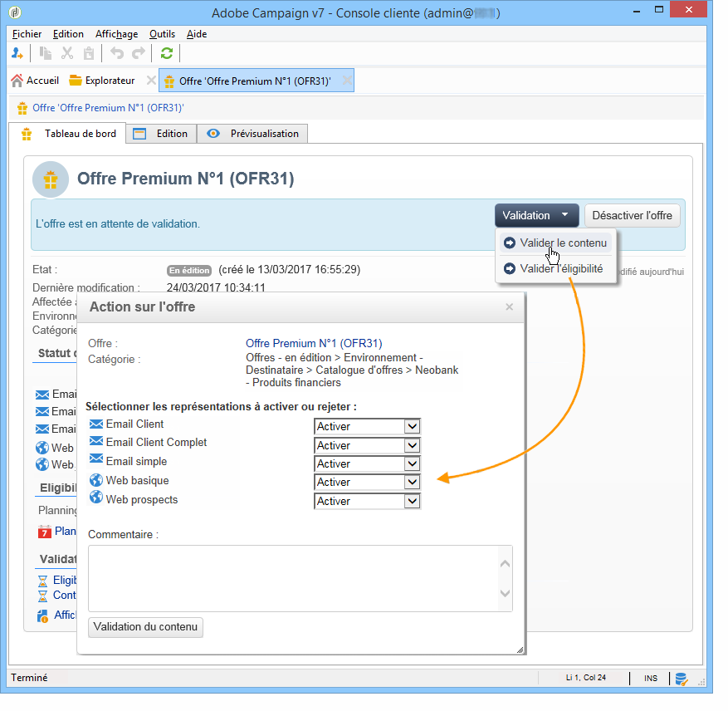728x711 pixels.
Task: Open the Affichage menu
Action: tap(116, 34)
